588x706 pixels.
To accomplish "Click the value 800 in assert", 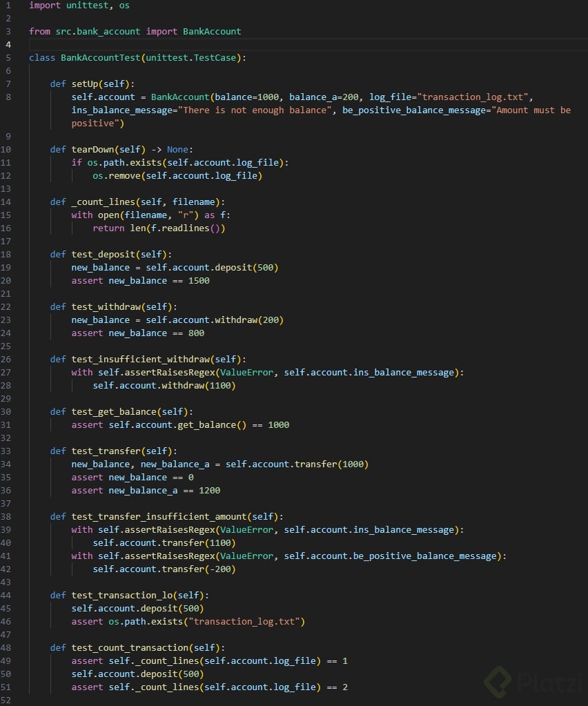I will pyautogui.click(x=196, y=333).
